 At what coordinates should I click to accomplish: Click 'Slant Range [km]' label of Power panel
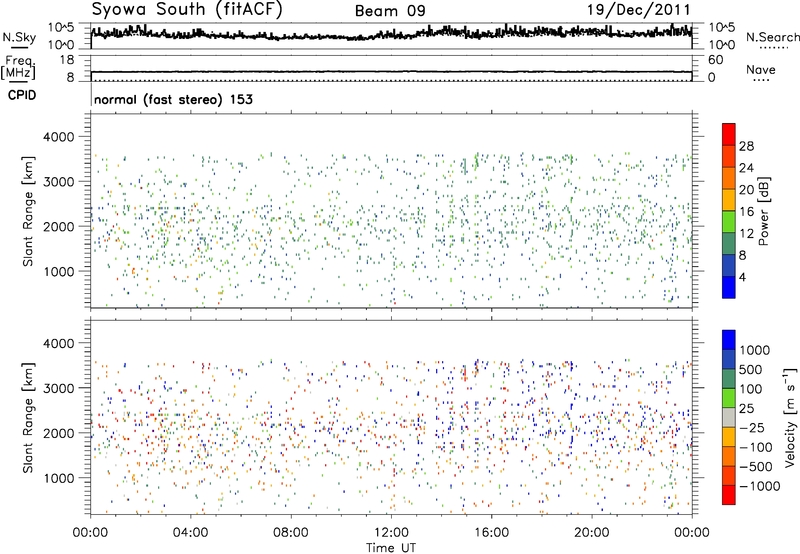tap(28, 211)
